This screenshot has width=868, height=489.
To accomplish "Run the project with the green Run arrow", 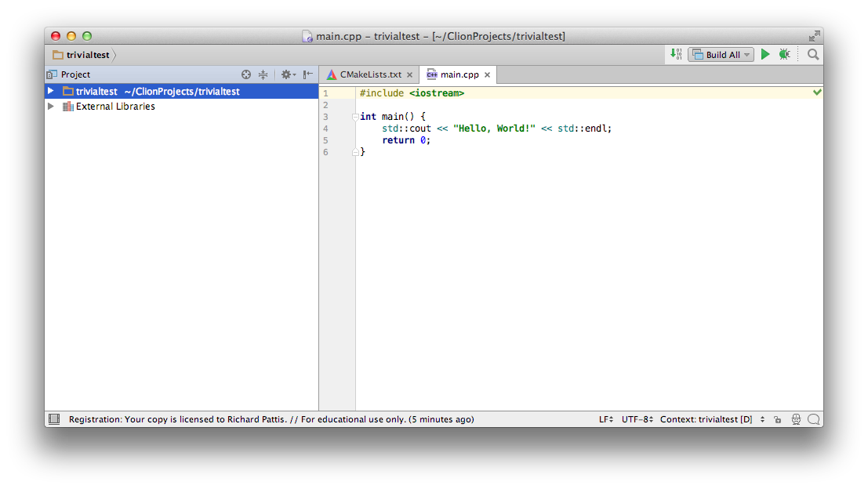I will coord(764,54).
